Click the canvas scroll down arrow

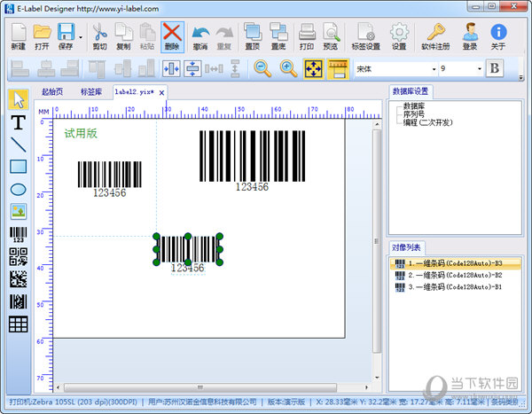(377, 378)
